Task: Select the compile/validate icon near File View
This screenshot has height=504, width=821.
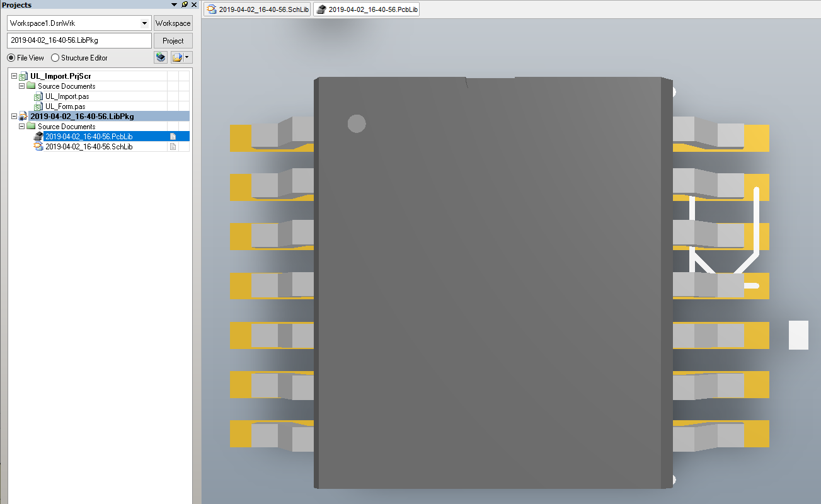Action: (x=161, y=57)
